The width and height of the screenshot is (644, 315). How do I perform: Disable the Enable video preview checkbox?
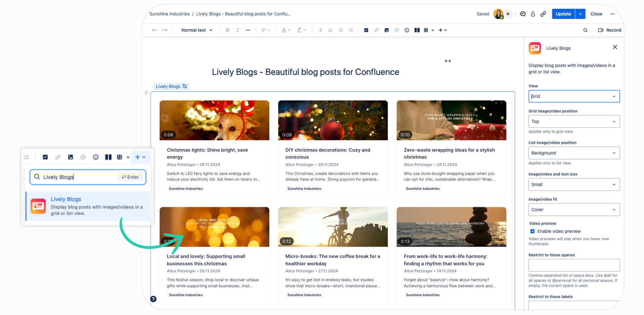[532, 231]
